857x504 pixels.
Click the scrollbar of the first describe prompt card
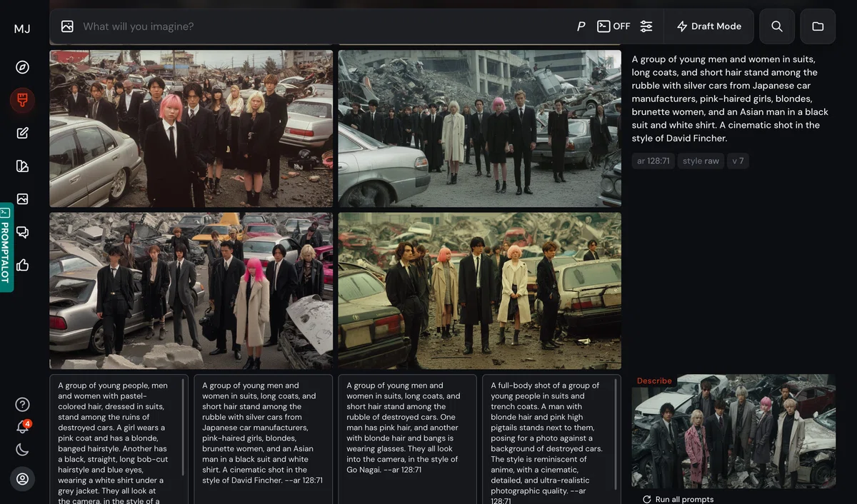click(x=184, y=427)
